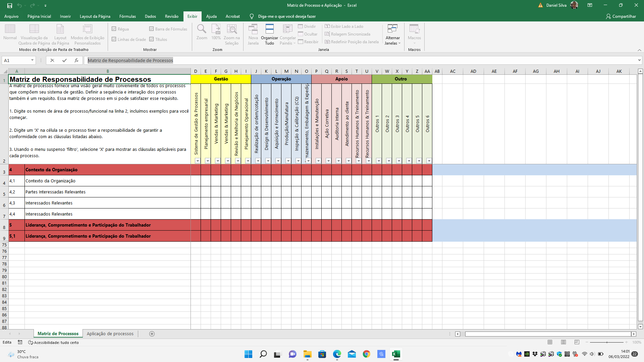Switch to the Revisão ribbon tab
The height and width of the screenshot is (362, 644).
tap(171, 16)
